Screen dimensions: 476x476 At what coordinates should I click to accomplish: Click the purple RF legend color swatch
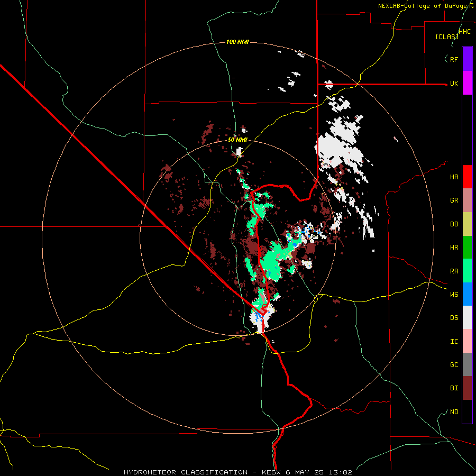click(467, 59)
